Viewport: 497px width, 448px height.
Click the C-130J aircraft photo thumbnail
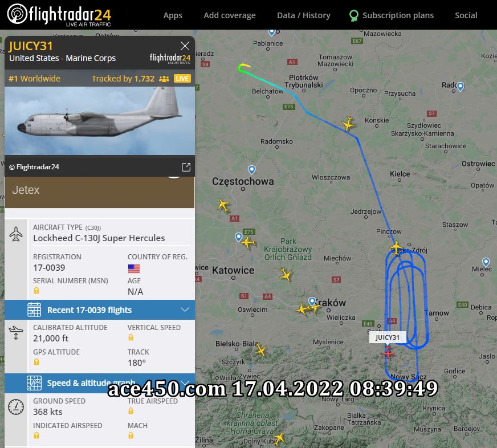[100, 121]
